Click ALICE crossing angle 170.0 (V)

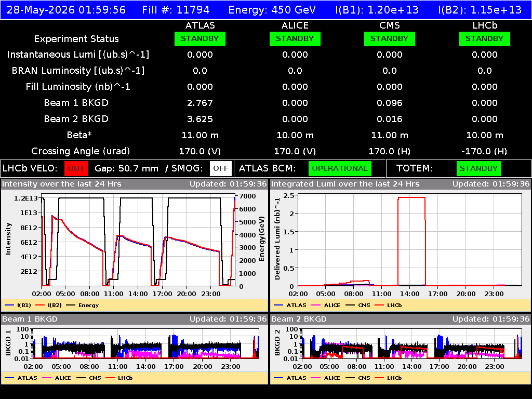295,151
